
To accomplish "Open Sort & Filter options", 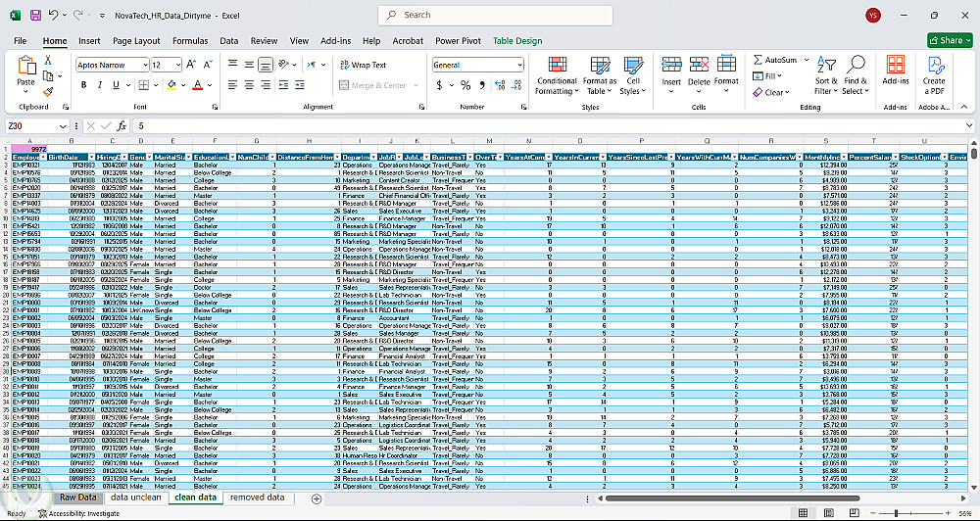I will click(825, 76).
